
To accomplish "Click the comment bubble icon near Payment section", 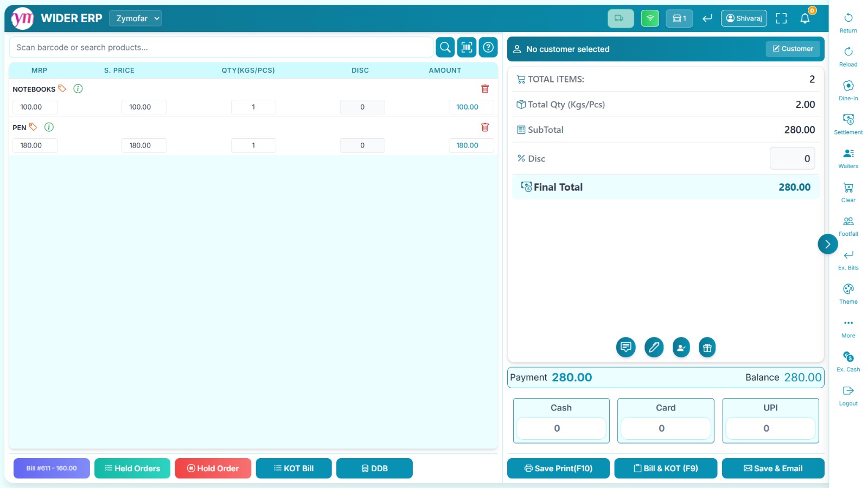I will (626, 347).
